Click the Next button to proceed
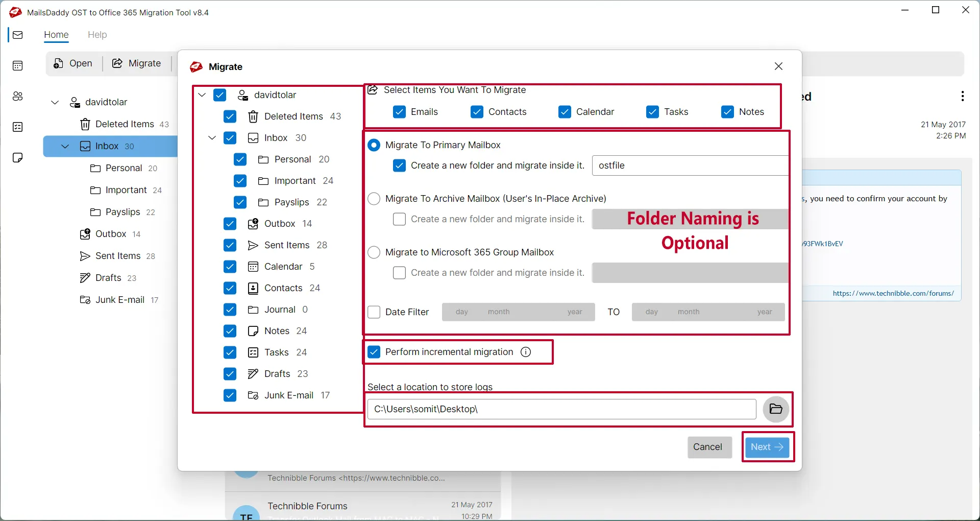 (x=767, y=447)
